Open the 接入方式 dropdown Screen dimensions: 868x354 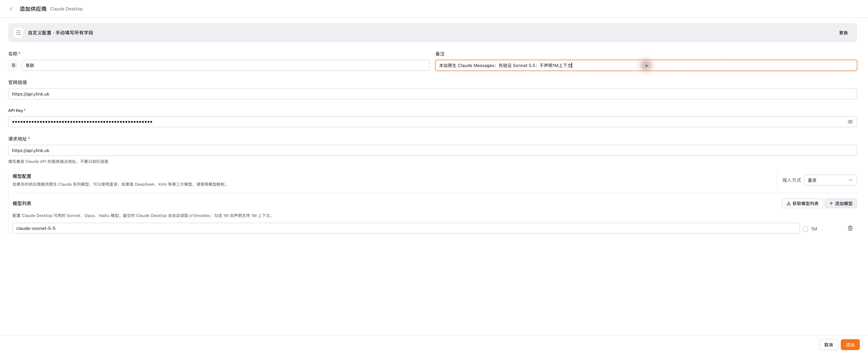click(830, 180)
